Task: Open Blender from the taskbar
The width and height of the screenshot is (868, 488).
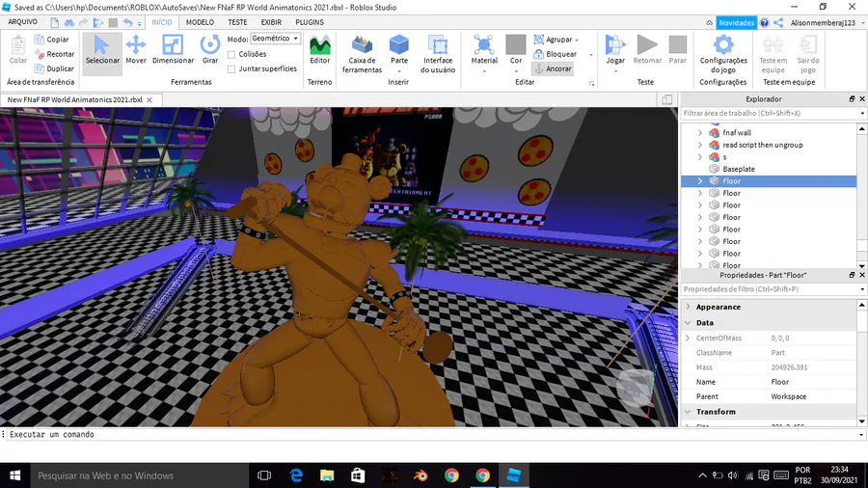Action: (x=420, y=475)
